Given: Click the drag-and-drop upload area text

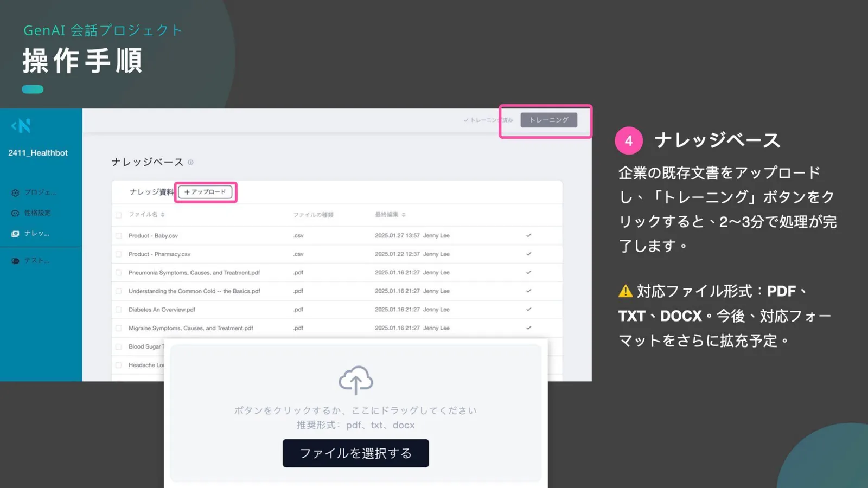Looking at the screenshot, I should (355, 410).
